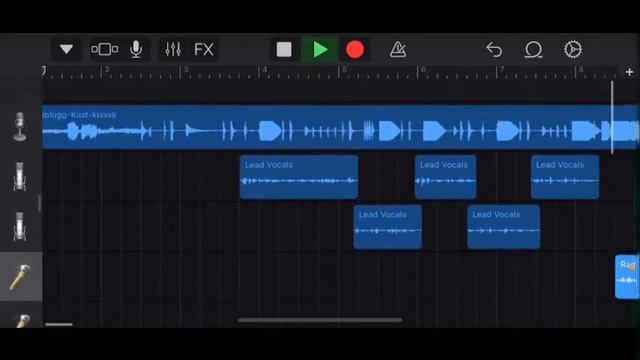Open the song navigation dropdown triangle
The width and height of the screenshot is (640, 360).
(x=66, y=49)
